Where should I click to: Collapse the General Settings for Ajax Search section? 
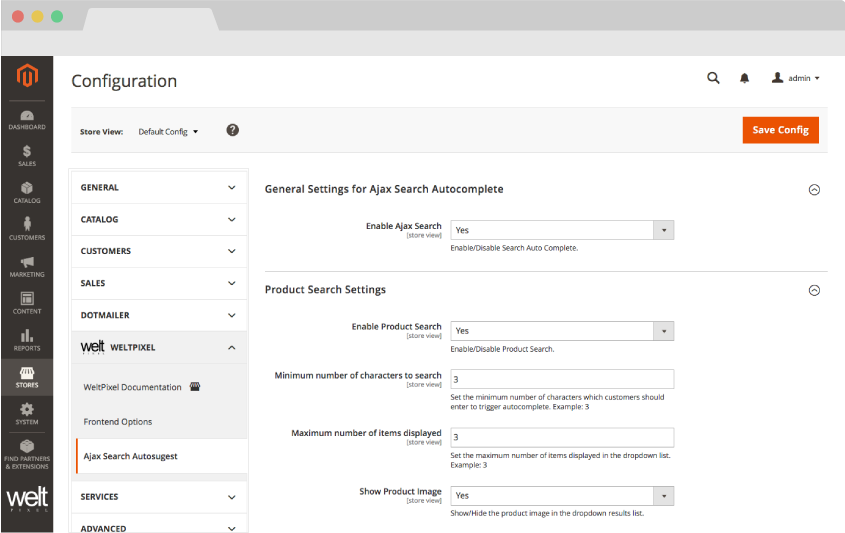click(x=814, y=189)
